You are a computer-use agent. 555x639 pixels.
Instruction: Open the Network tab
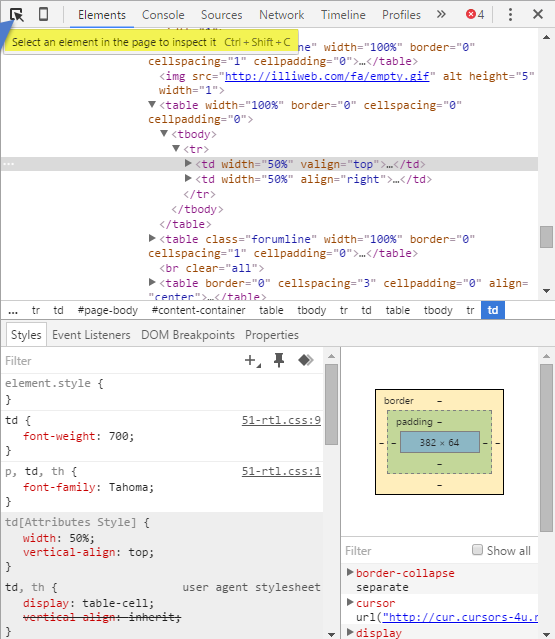pos(282,15)
